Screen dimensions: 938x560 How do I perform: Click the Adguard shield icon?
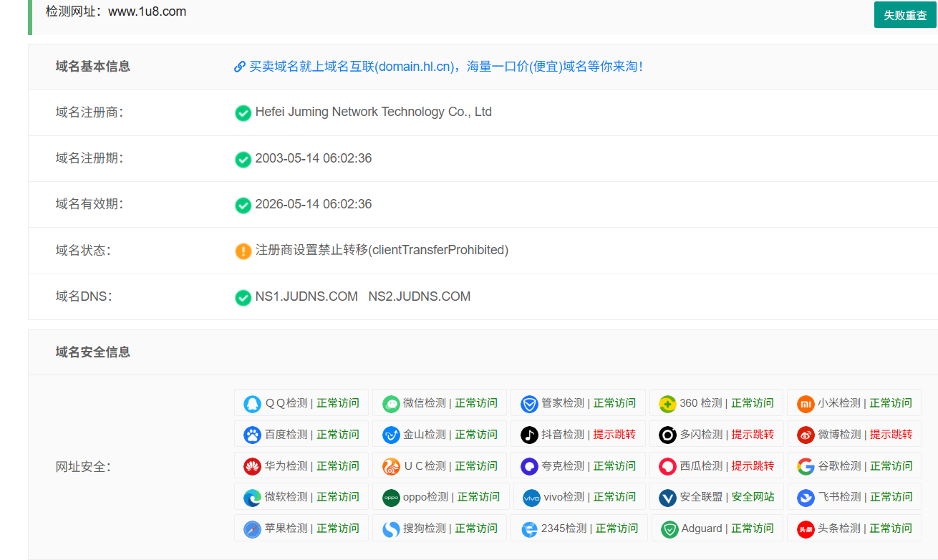(669, 528)
